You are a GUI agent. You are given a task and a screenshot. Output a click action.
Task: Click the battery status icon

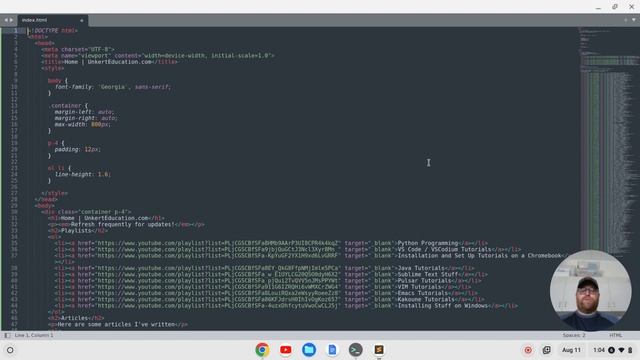[x=630, y=350]
